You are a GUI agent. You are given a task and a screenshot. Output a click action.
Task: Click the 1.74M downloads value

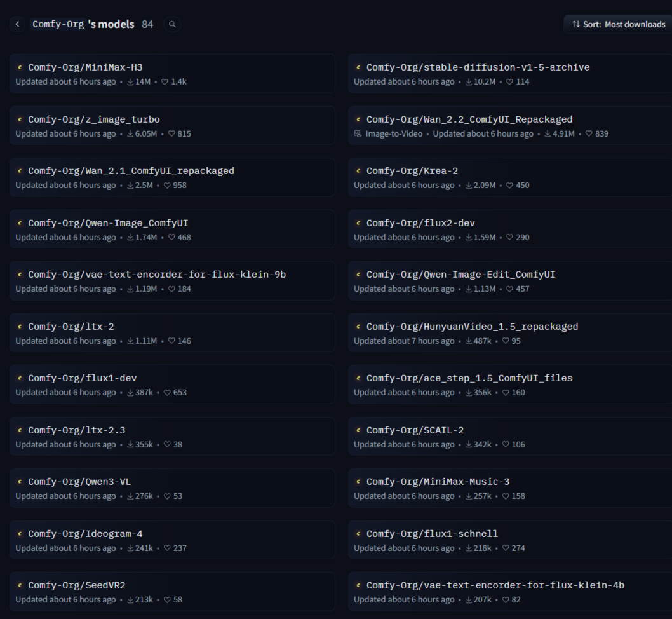click(146, 238)
